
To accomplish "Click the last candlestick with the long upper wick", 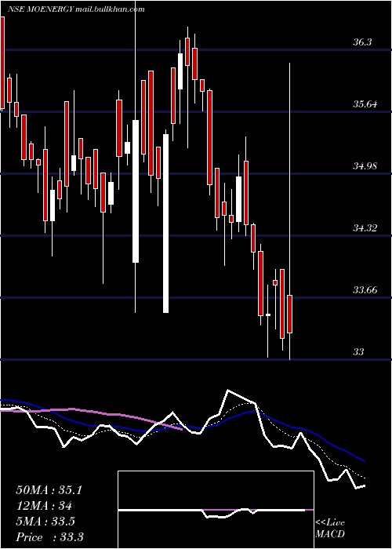I will tap(289, 314).
